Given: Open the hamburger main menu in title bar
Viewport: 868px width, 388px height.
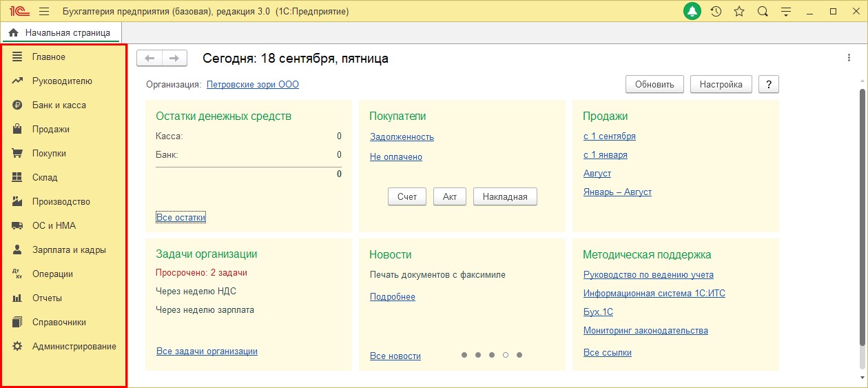Looking at the screenshot, I should coord(44,12).
